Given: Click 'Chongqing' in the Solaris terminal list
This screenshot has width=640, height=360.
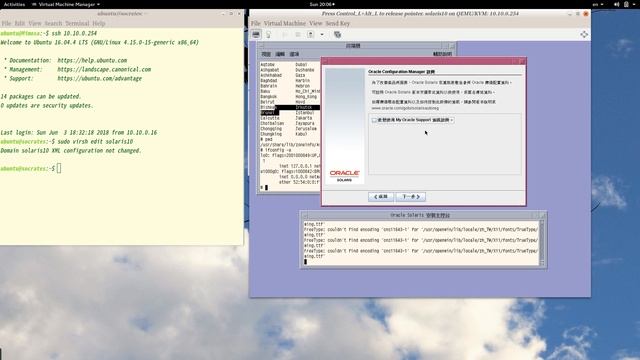Looking at the screenshot, I should tap(271, 129).
